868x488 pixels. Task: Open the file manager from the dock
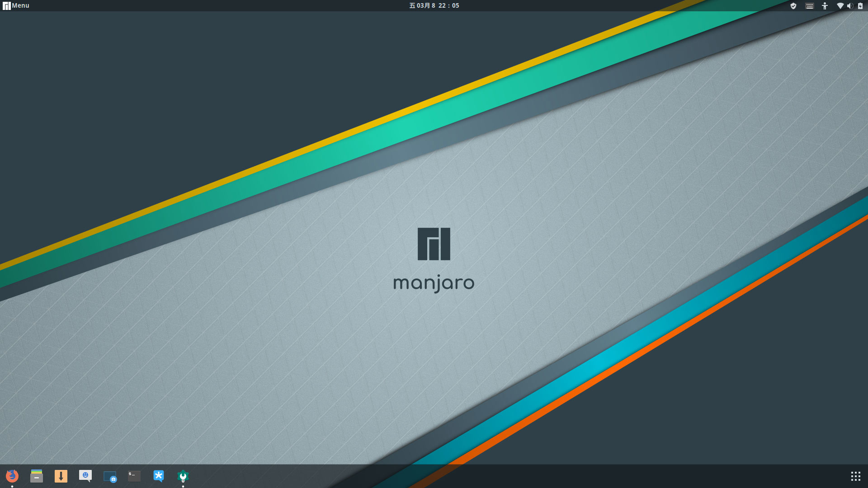[x=37, y=475]
